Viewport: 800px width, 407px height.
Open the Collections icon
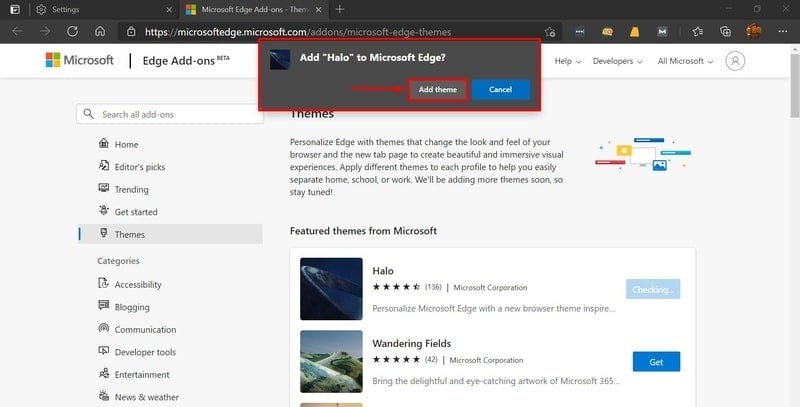[x=725, y=32]
